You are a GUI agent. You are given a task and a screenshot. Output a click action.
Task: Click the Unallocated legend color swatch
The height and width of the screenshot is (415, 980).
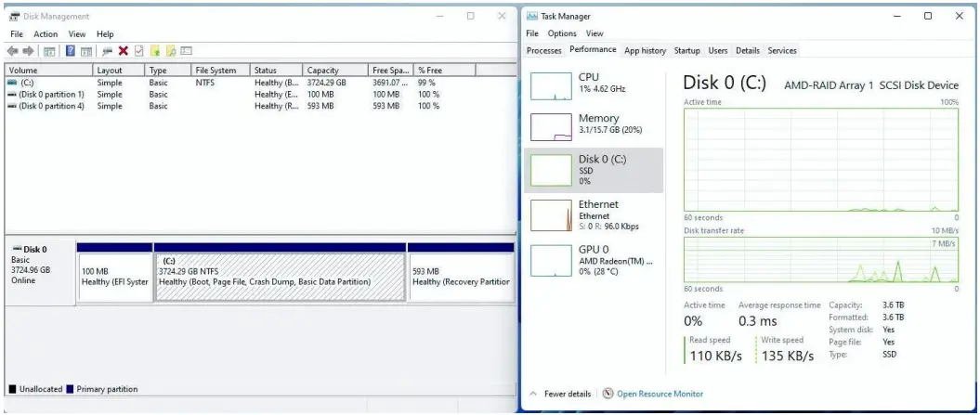(x=12, y=389)
